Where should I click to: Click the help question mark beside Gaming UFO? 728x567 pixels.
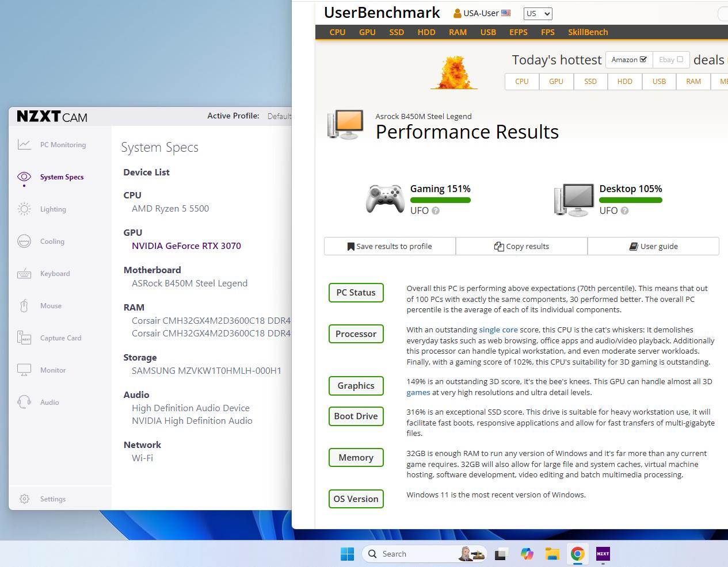pos(436,210)
